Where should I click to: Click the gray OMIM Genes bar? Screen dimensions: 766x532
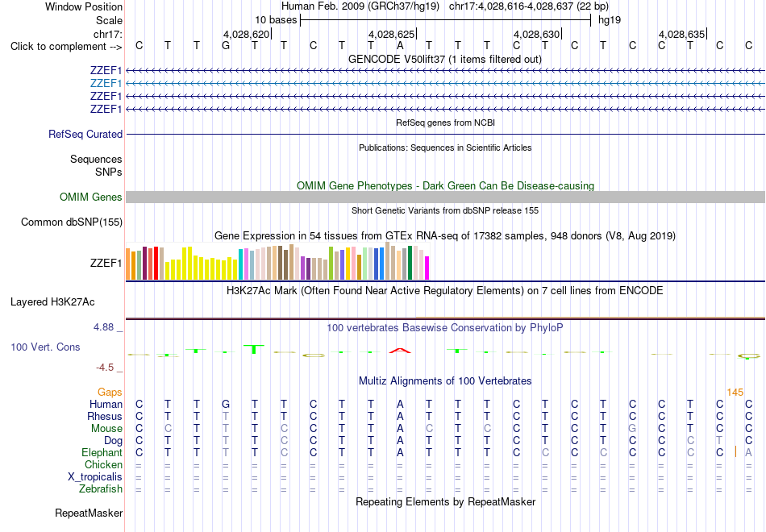(x=445, y=197)
